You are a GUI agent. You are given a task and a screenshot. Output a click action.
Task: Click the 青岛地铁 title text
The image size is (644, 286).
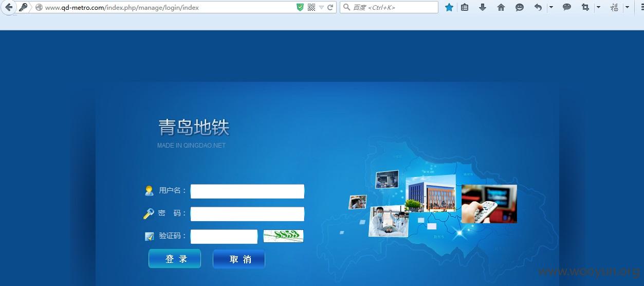coord(194,128)
